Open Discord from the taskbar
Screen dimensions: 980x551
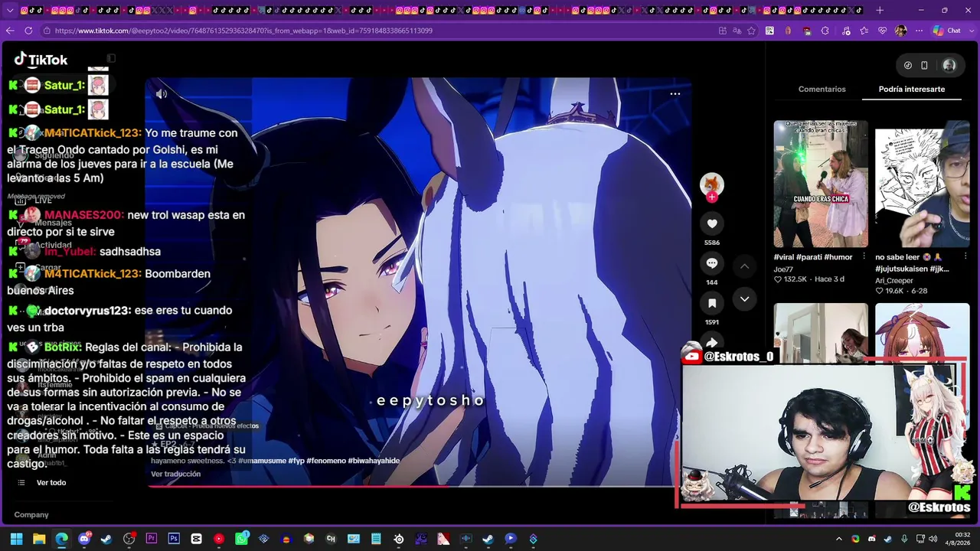84,539
